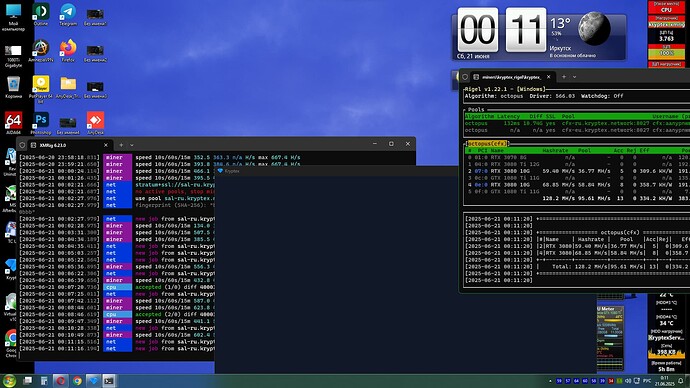690x388 pixels.
Task: Click the volume speaker tray icon
Action: click(628, 381)
